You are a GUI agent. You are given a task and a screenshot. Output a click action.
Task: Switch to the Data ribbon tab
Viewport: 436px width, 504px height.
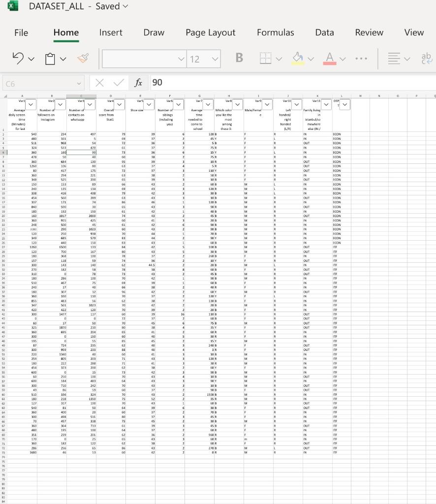tap(325, 32)
